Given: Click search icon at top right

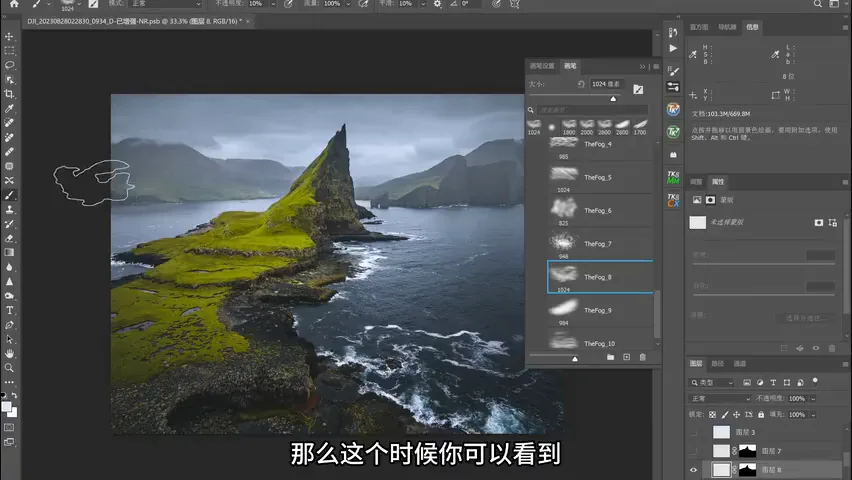Looking at the screenshot, I should click(x=818, y=4).
